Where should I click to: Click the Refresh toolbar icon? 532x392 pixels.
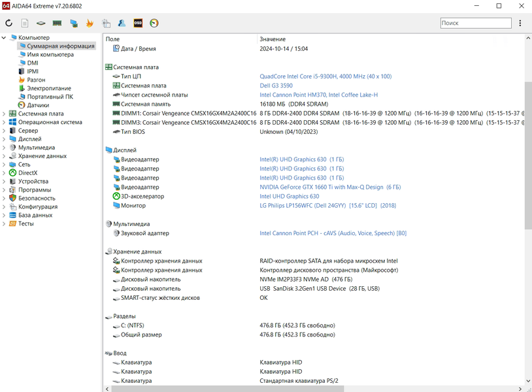8,23
